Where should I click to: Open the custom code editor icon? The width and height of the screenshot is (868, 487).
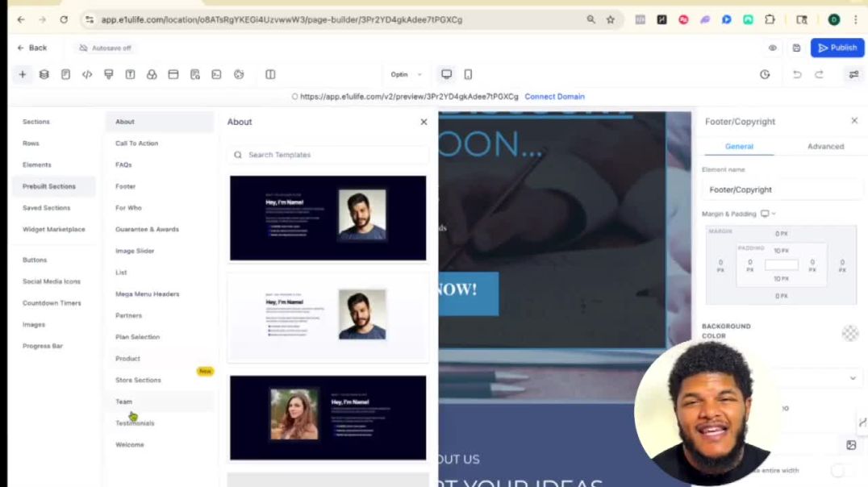[86, 74]
